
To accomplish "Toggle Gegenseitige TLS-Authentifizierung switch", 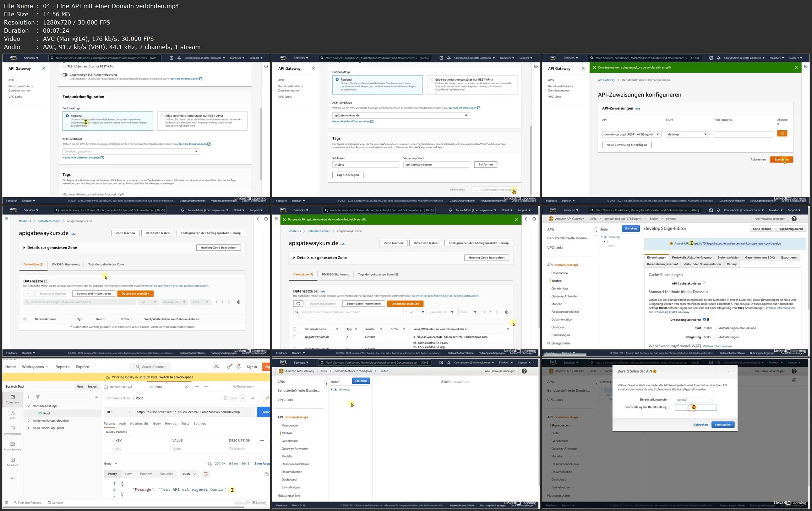I will click(x=65, y=75).
